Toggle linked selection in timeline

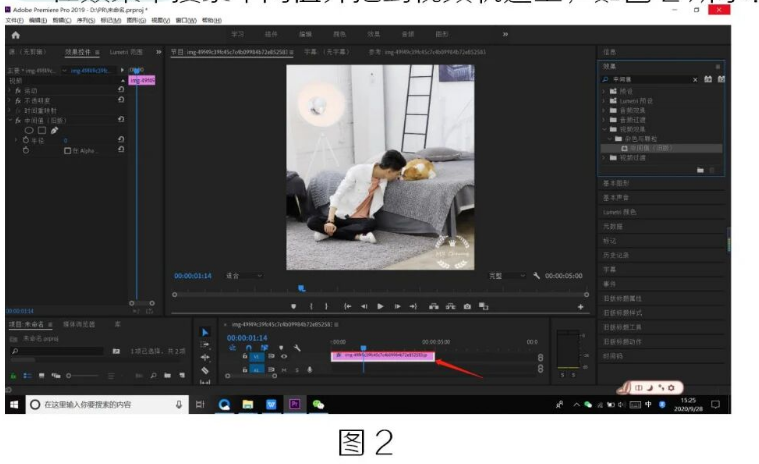click(265, 348)
